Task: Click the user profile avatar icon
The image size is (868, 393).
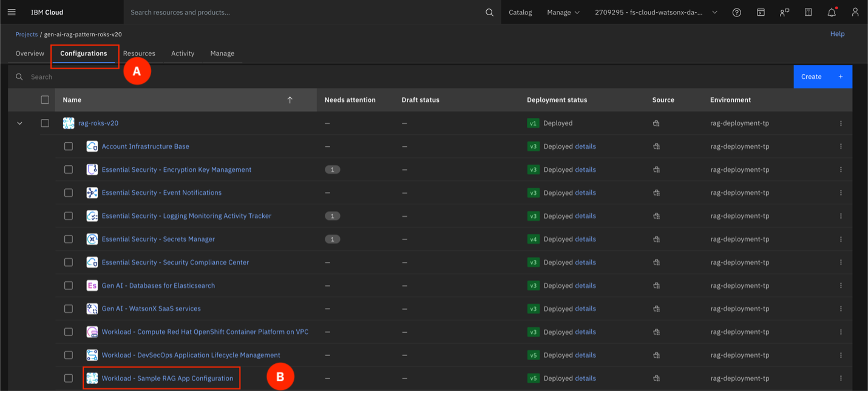Action: [x=855, y=12]
